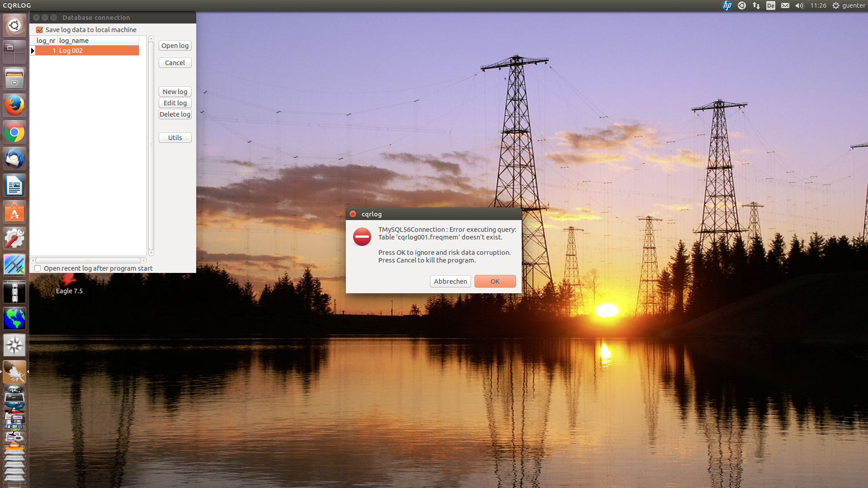Image resolution: width=868 pixels, height=488 pixels.
Task: Click the OK button in the cqrlog error dialog
Action: [x=495, y=282]
